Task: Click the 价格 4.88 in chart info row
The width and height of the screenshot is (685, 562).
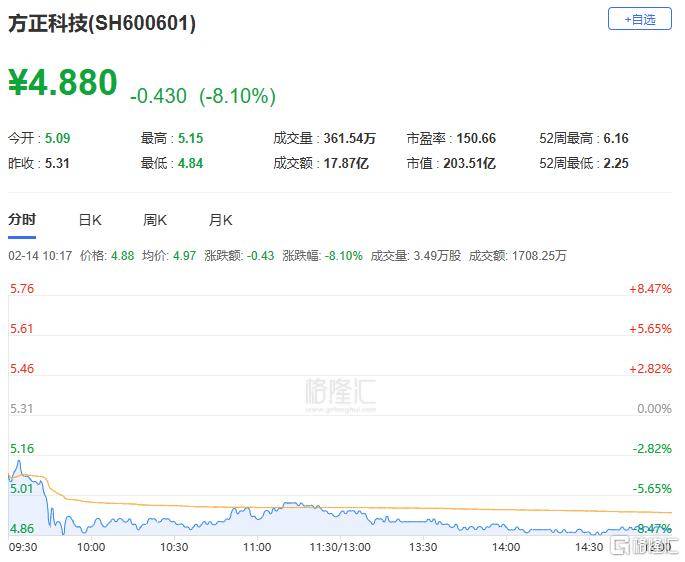Action: coord(122,256)
